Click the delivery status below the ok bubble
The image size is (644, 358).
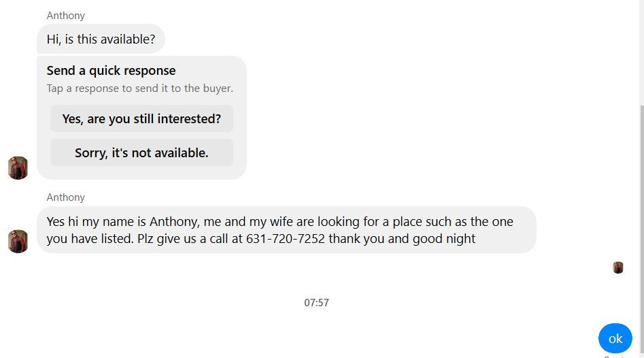[614, 357]
